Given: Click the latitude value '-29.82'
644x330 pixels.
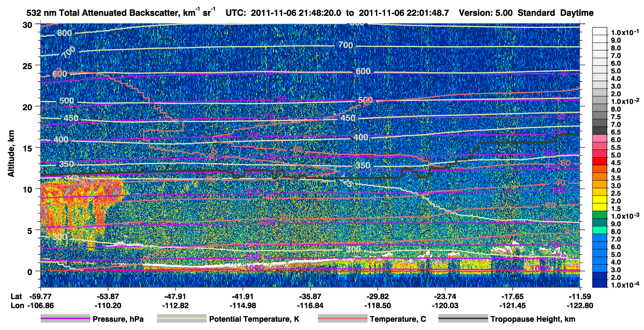Looking at the screenshot, I should pos(377,295).
